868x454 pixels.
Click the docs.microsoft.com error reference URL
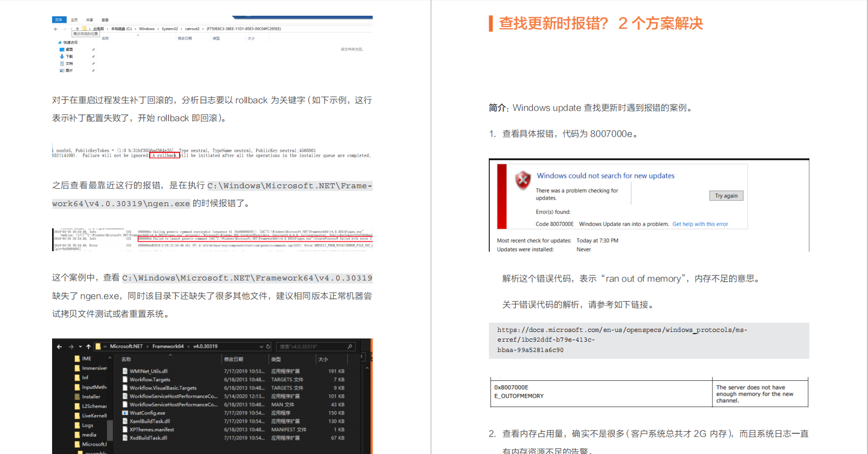(622, 340)
